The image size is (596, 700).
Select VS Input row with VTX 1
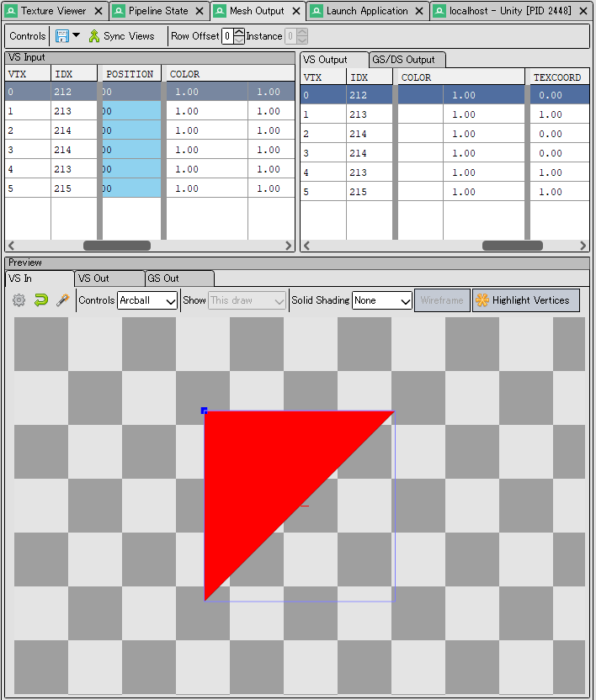150,111
